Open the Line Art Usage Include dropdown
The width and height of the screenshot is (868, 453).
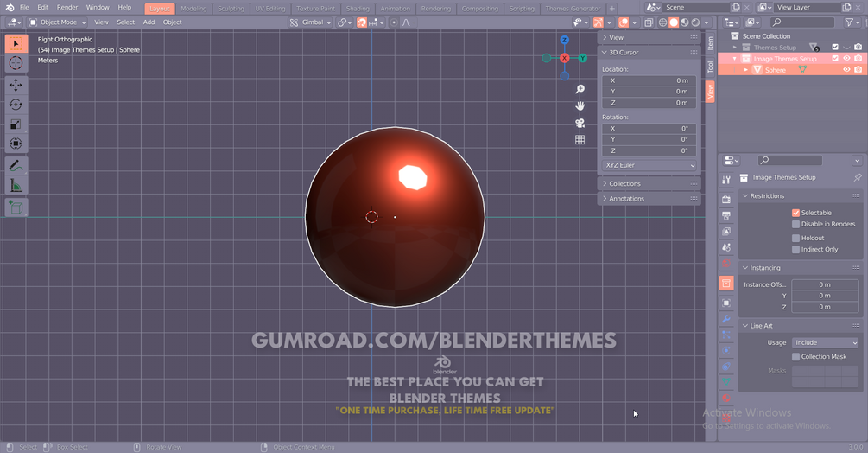click(x=826, y=343)
